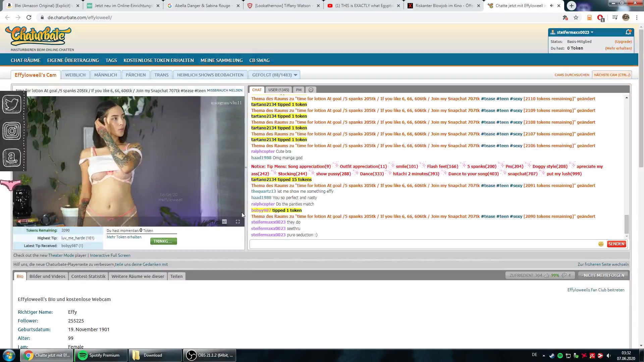This screenshot has width=644, height=362.
Task: Open the Chrome three-dot menu
Action: click(637, 17)
